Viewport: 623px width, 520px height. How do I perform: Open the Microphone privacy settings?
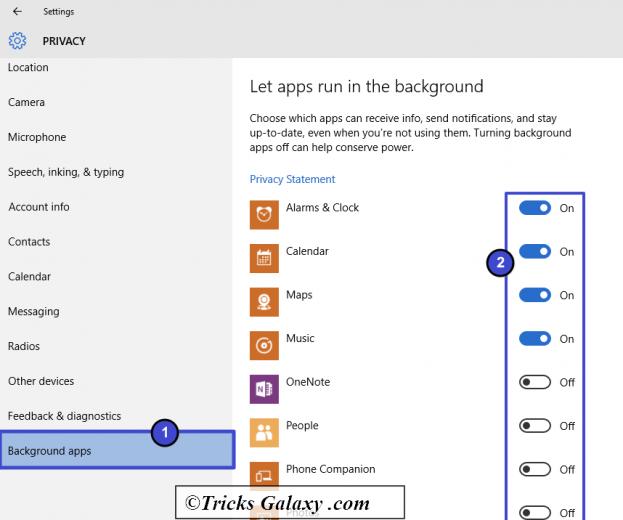click(37, 137)
